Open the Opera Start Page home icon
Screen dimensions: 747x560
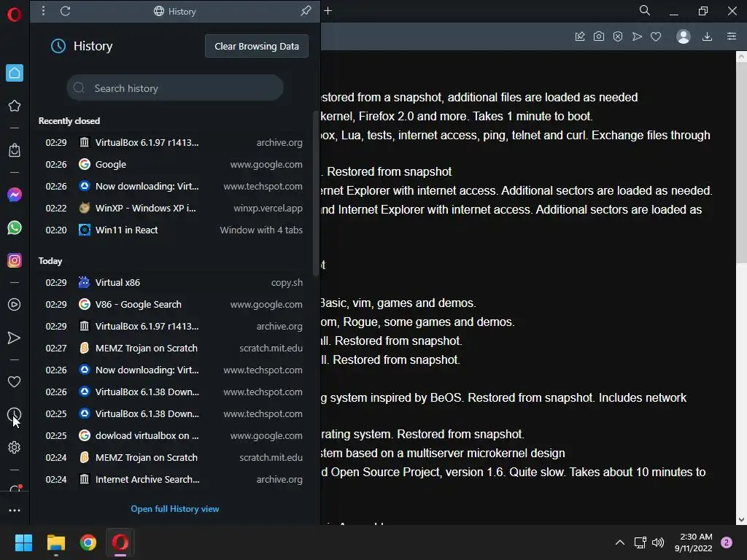point(15,73)
